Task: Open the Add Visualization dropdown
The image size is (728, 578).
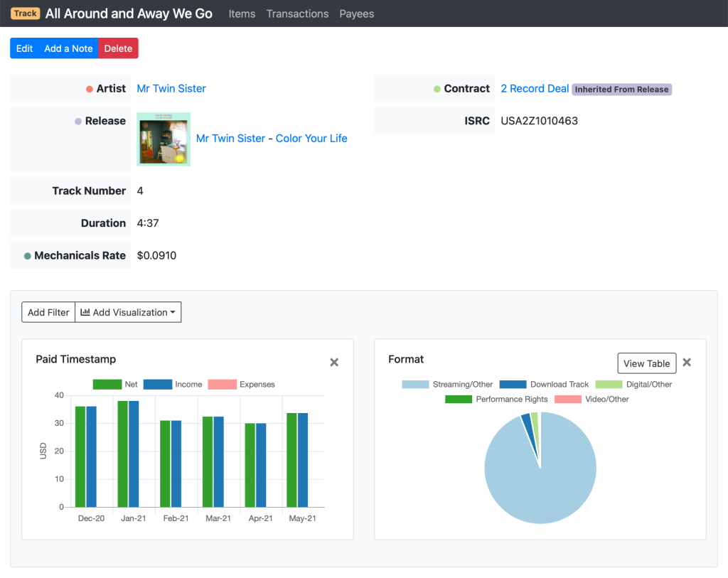Action: coord(128,312)
